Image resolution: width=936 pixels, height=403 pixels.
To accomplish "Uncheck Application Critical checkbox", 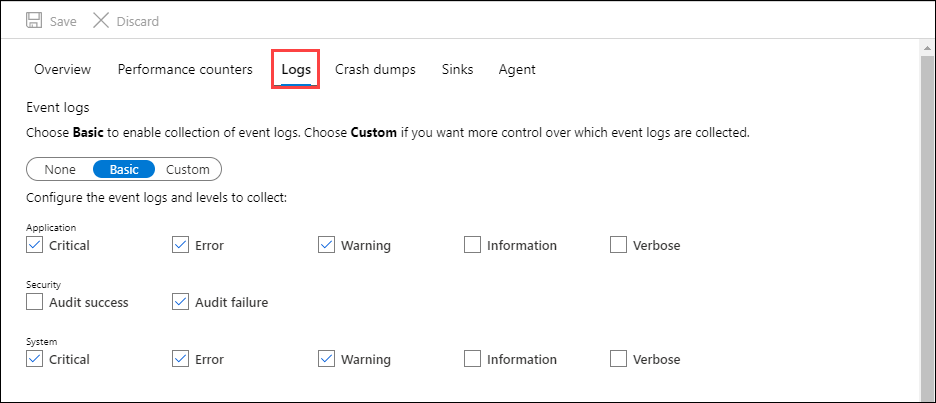I will coord(35,245).
